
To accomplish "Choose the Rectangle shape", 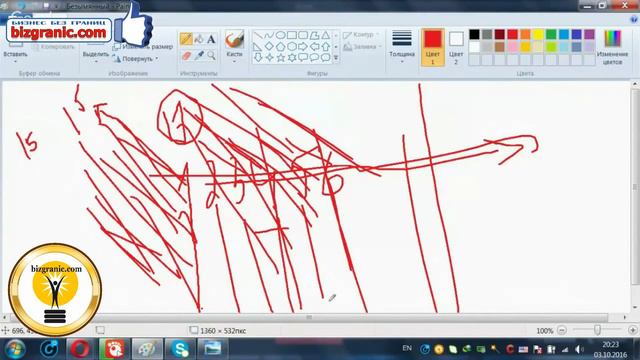I will (x=291, y=36).
